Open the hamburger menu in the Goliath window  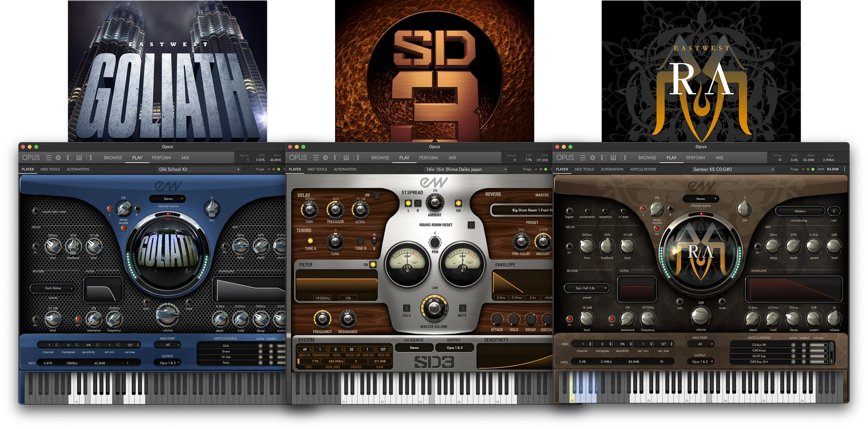pos(49,158)
